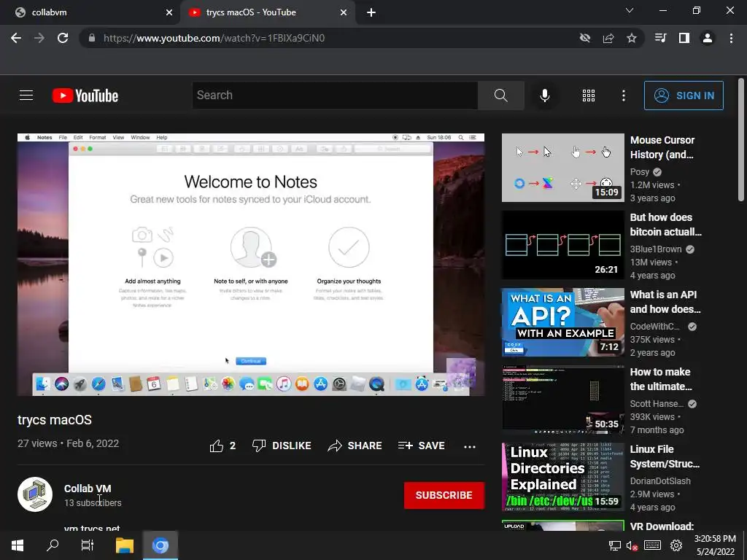
Task: Focus the YouTube search box
Action: [335, 96]
